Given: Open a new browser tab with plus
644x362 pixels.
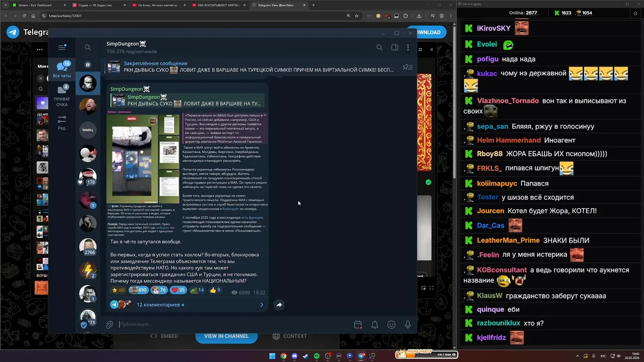Looking at the screenshot, I should click(313, 5).
